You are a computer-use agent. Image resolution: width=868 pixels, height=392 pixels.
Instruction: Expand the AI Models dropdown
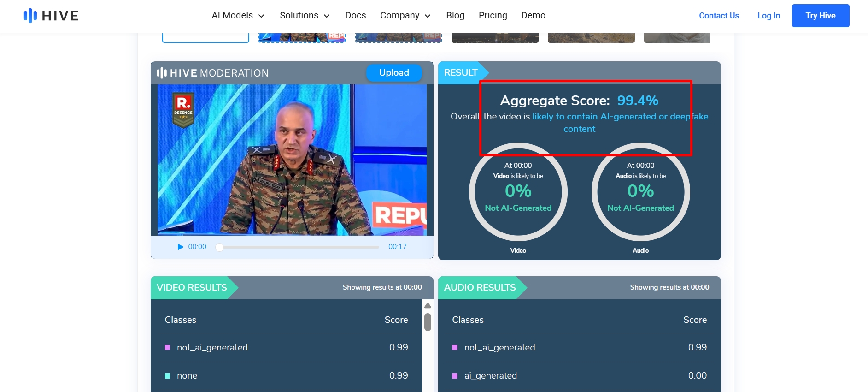pyautogui.click(x=238, y=16)
